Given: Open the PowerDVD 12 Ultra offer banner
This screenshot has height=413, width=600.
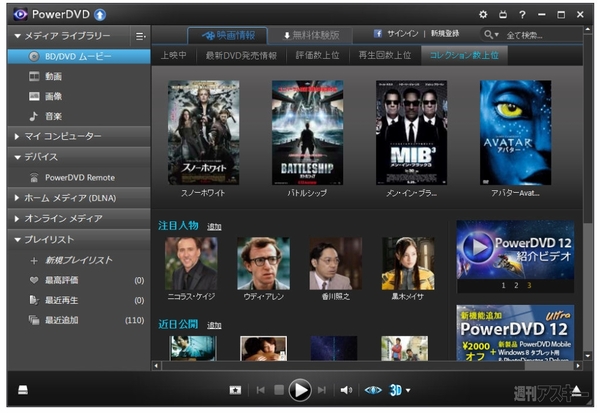Looking at the screenshot, I should [x=515, y=333].
